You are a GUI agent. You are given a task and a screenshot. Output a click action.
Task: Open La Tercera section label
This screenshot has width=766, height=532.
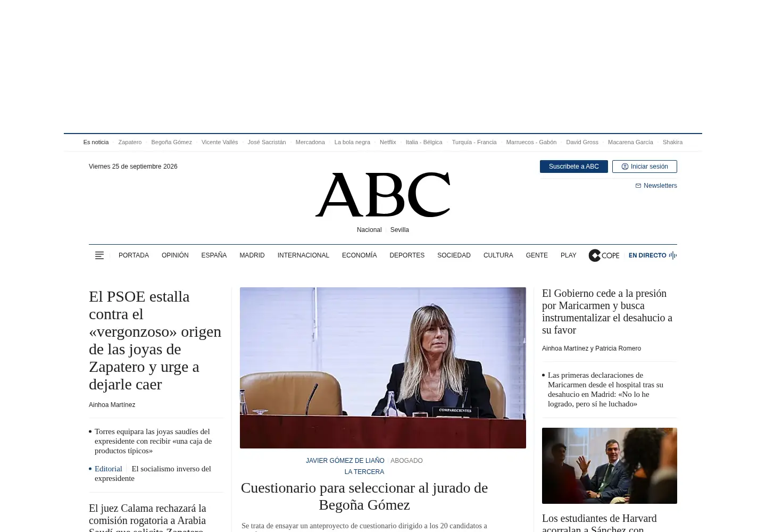[x=364, y=472]
